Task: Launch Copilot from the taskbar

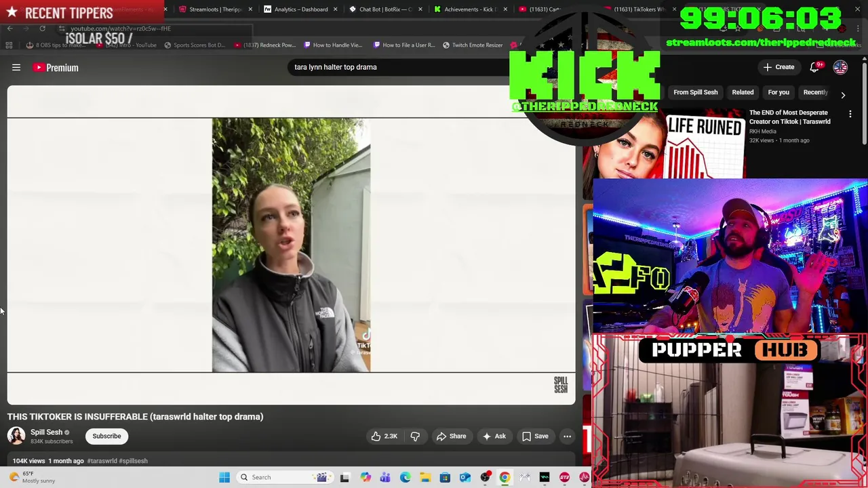Action: (x=366, y=477)
